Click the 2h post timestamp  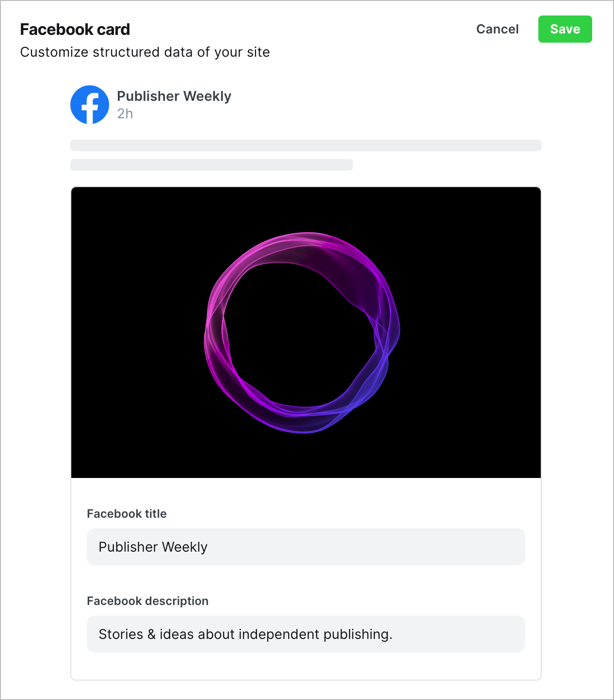125,113
